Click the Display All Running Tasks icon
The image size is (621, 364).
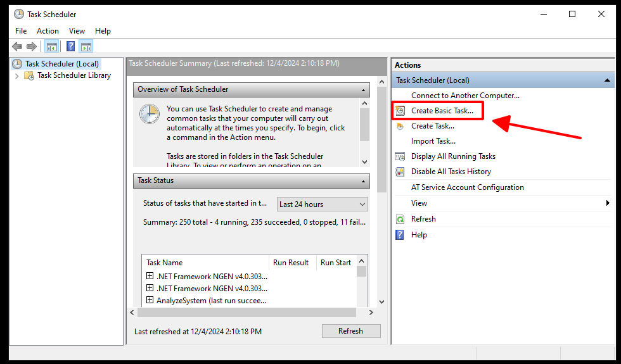[x=400, y=156]
